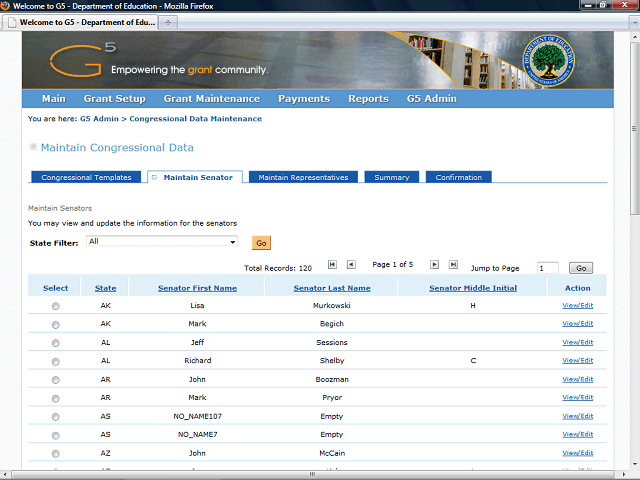Screen dimensions: 640x480
Task: Click the Jump to Page input field
Action: tap(547, 268)
